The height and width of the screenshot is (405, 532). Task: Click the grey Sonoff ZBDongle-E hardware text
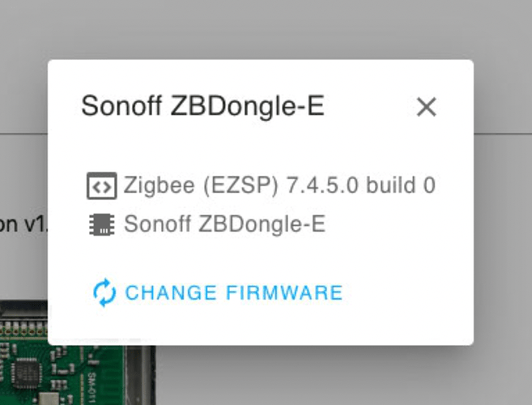tap(224, 224)
